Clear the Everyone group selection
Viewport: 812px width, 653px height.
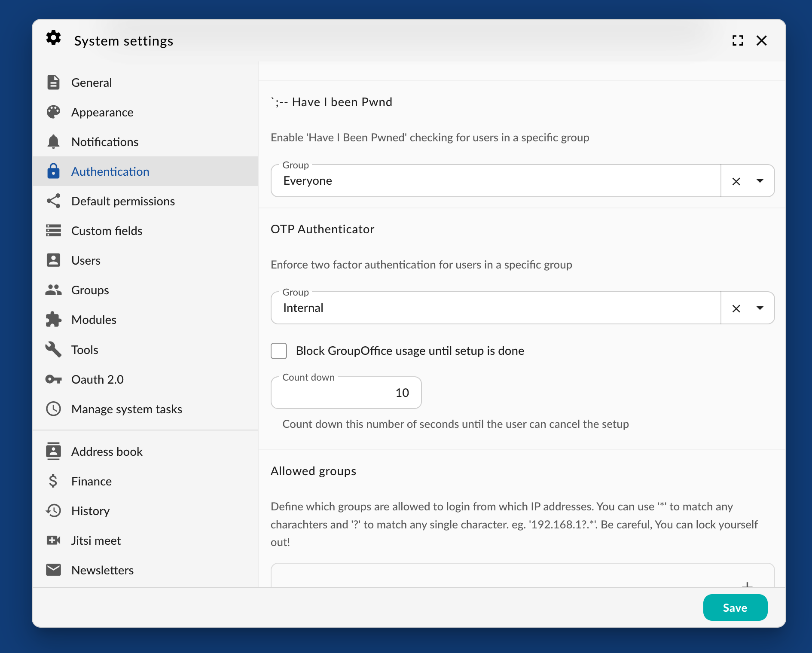coord(736,181)
